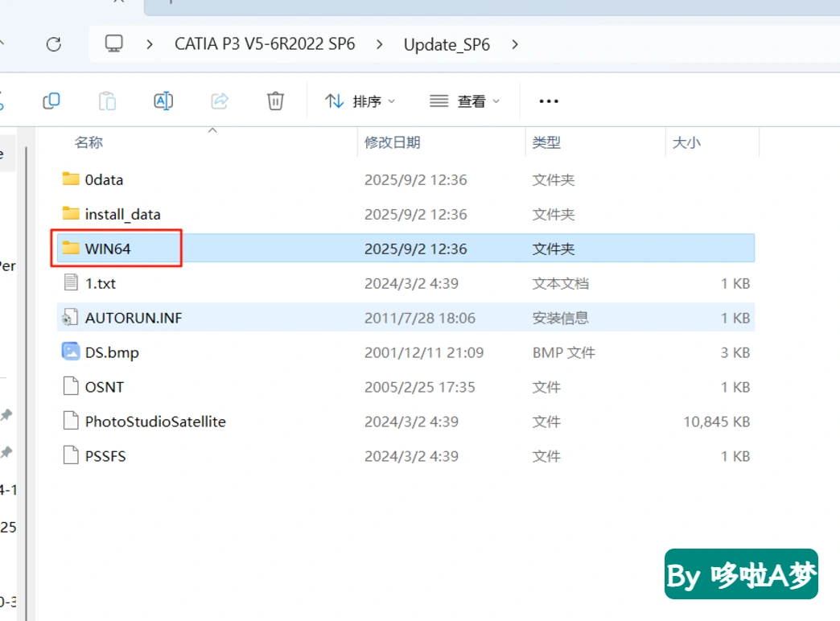Click the Paste toolbar icon
This screenshot has width=840, height=621.
point(107,101)
